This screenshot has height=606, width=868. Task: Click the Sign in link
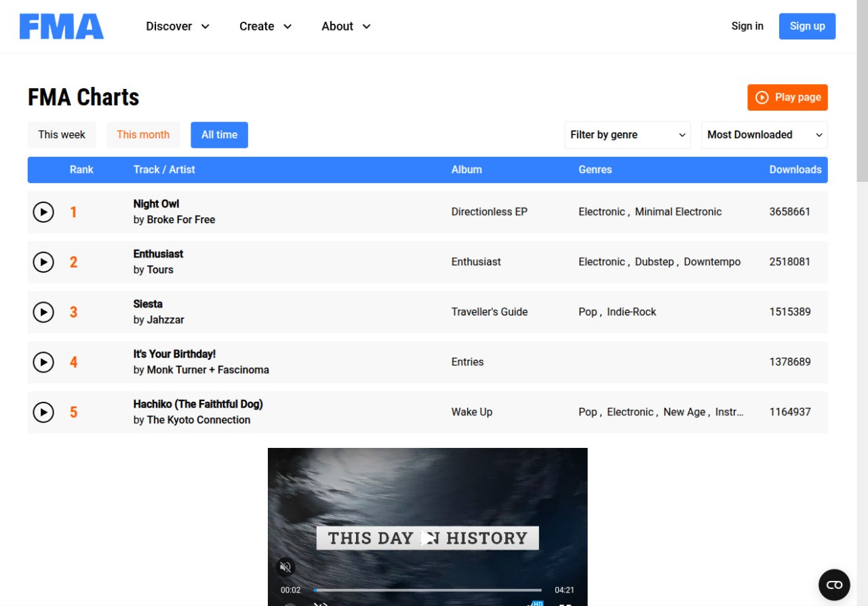[747, 26]
